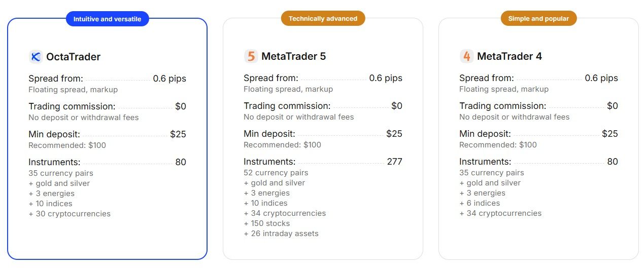
Task: Select the "Technically advanced" badge
Action: [323, 19]
